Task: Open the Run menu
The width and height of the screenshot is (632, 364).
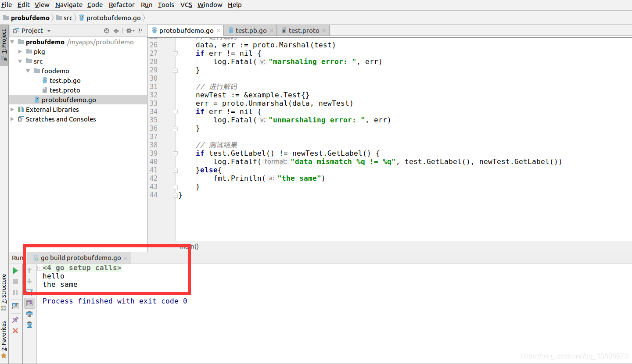Action: pos(147,5)
